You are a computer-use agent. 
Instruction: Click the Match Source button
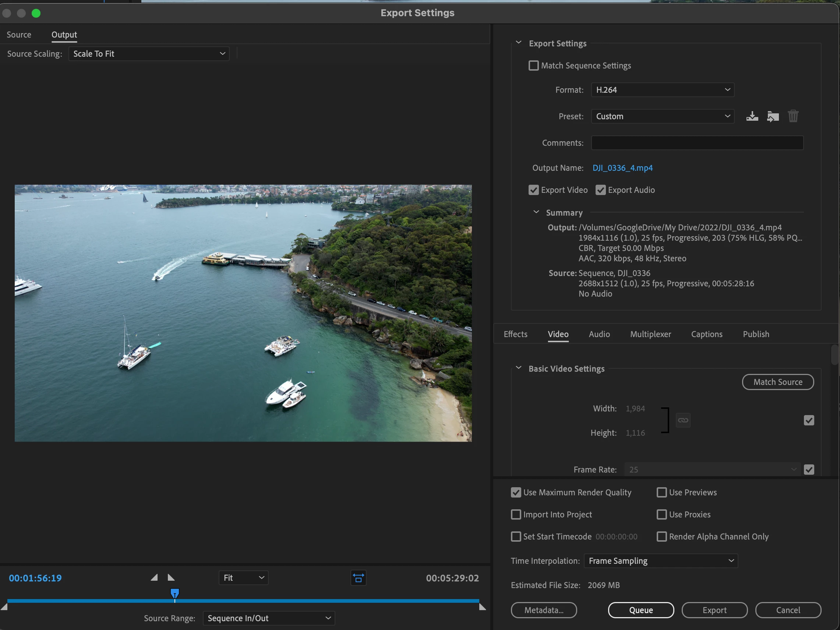(777, 382)
